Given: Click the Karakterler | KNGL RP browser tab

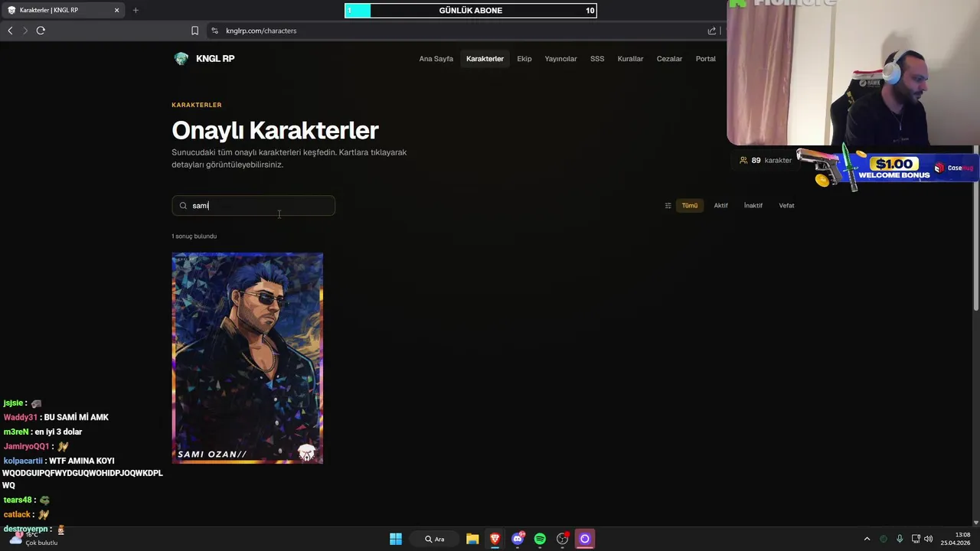Looking at the screenshot, I should pos(63,10).
